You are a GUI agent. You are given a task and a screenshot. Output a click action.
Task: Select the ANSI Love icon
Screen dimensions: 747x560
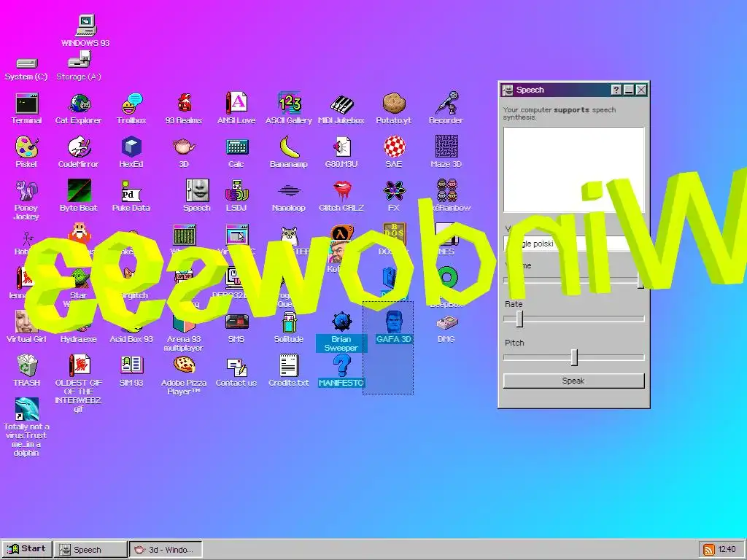tap(236, 109)
